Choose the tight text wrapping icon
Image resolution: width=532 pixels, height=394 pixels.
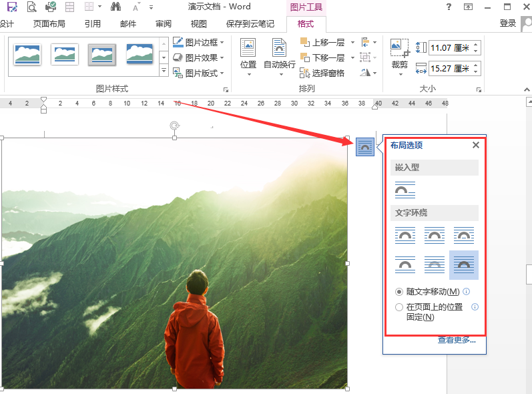click(x=435, y=235)
